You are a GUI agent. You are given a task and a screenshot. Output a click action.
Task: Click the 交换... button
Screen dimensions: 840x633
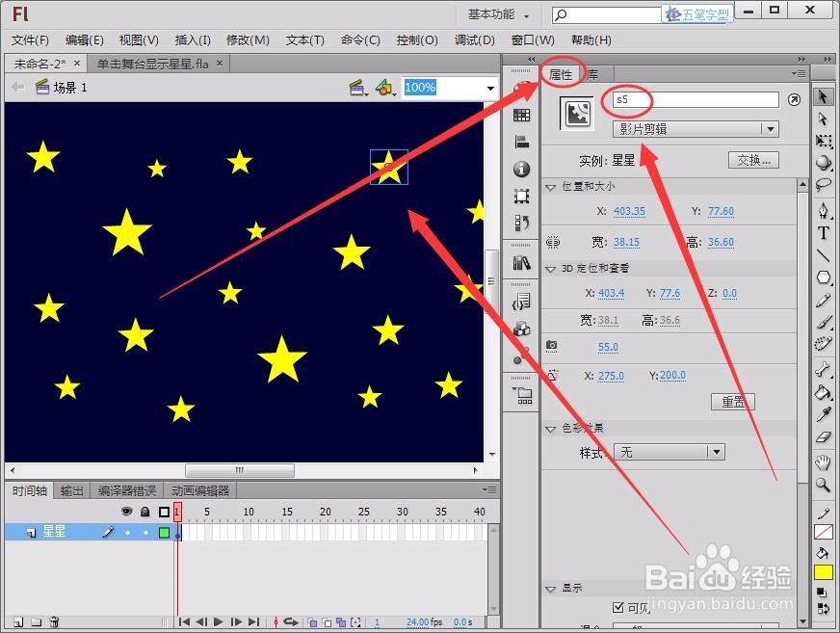[753, 160]
